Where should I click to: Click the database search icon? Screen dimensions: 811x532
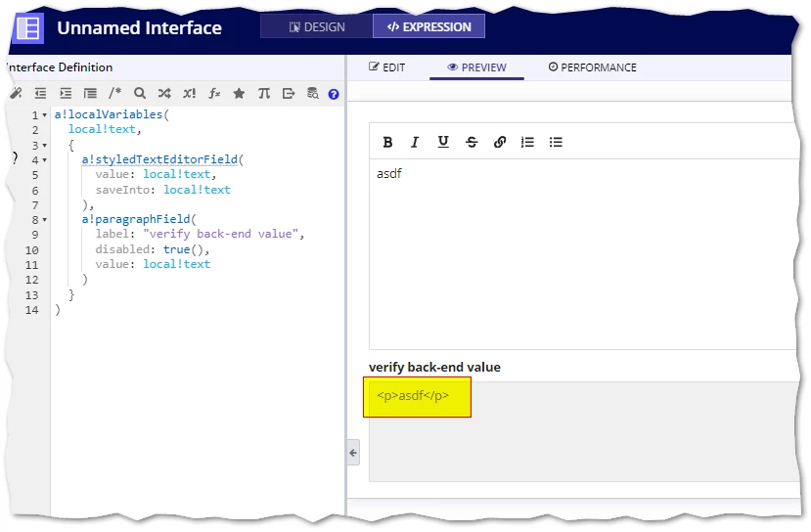click(313, 93)
